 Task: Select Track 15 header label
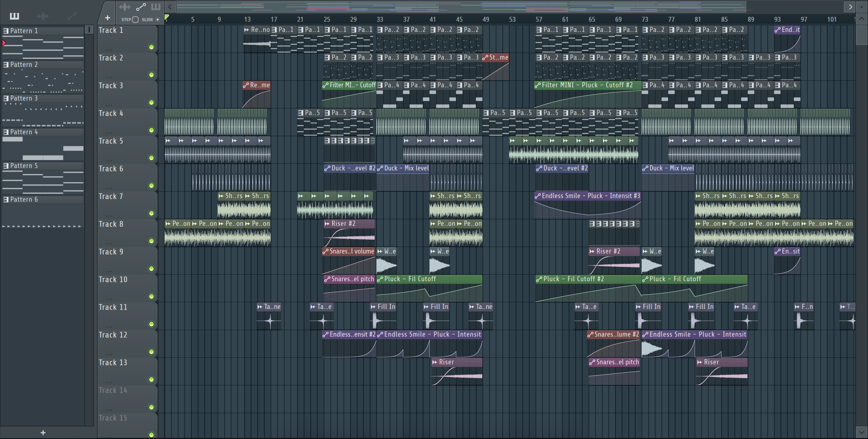click(x=113, y=418)
